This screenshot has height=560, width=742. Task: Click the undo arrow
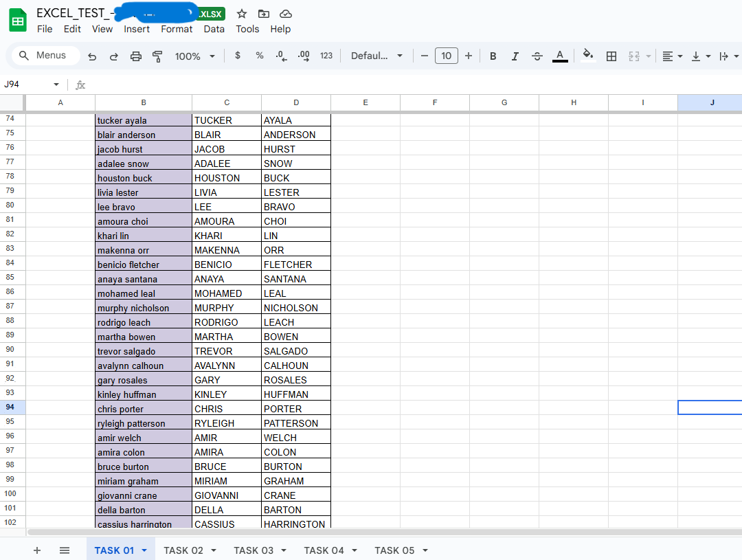(92, 56)
